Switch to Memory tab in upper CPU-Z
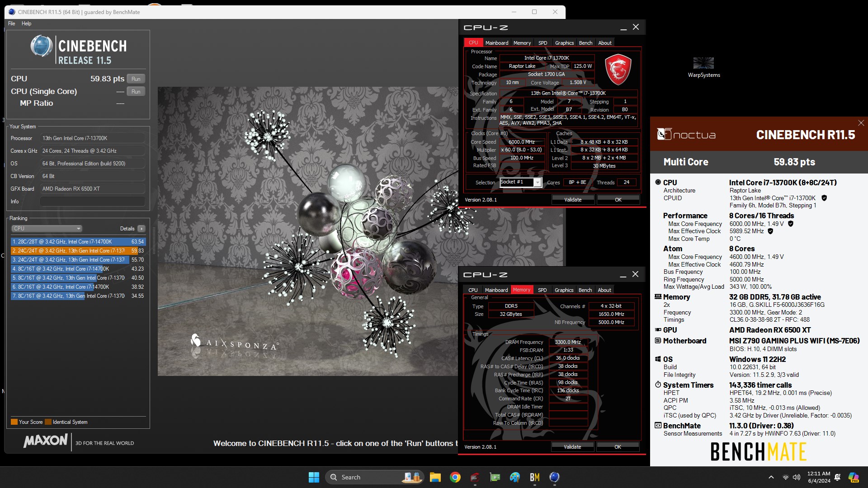Screen dimensions: 868x488 point(522,43)
